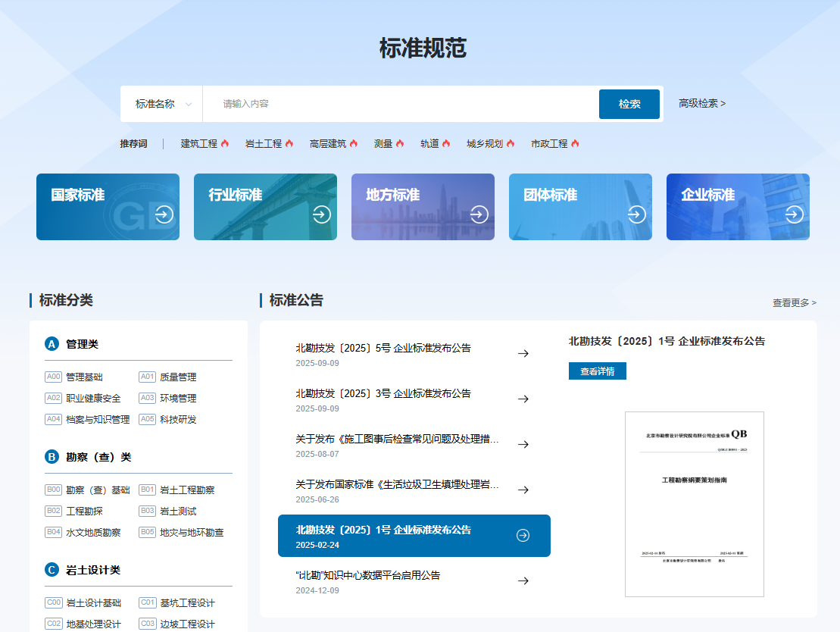Click the arrow beside the 知识中心数据平台启用公告 item

(x=523, y=580)
